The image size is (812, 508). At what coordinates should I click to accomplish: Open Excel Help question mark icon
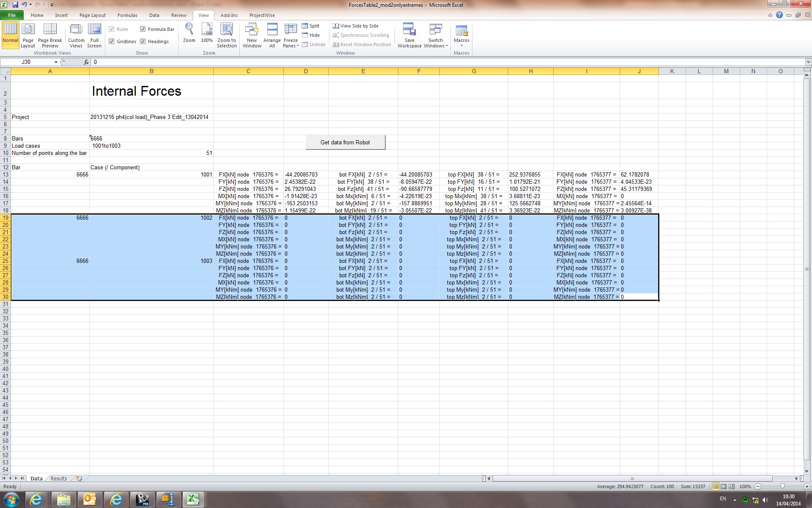pos(779,15)
